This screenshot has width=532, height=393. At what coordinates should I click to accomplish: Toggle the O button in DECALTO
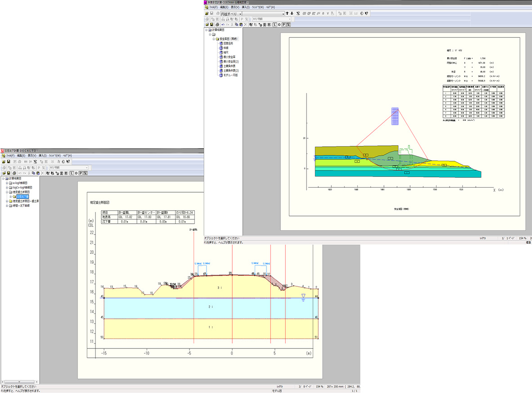[77, 173]
